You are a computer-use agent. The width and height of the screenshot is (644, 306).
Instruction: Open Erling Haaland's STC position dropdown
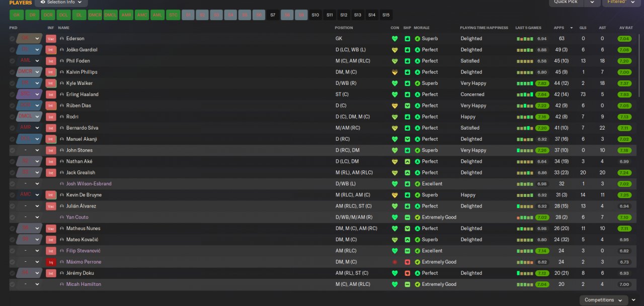[x=37, y=94]
